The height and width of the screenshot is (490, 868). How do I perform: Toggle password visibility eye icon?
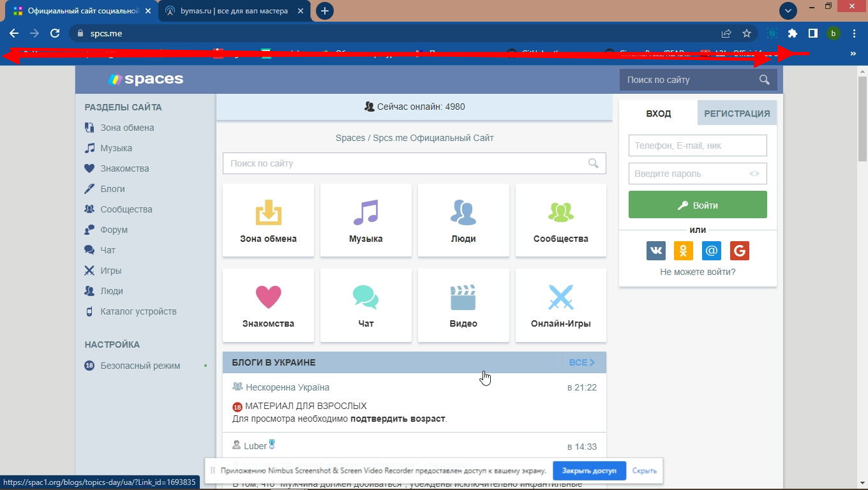coord(754,174)
